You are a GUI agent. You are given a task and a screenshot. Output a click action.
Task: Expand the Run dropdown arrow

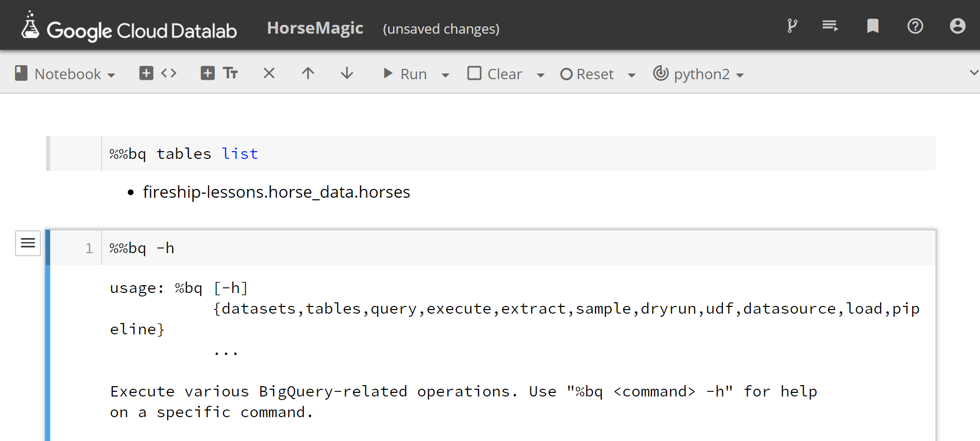tap(446, 75)
